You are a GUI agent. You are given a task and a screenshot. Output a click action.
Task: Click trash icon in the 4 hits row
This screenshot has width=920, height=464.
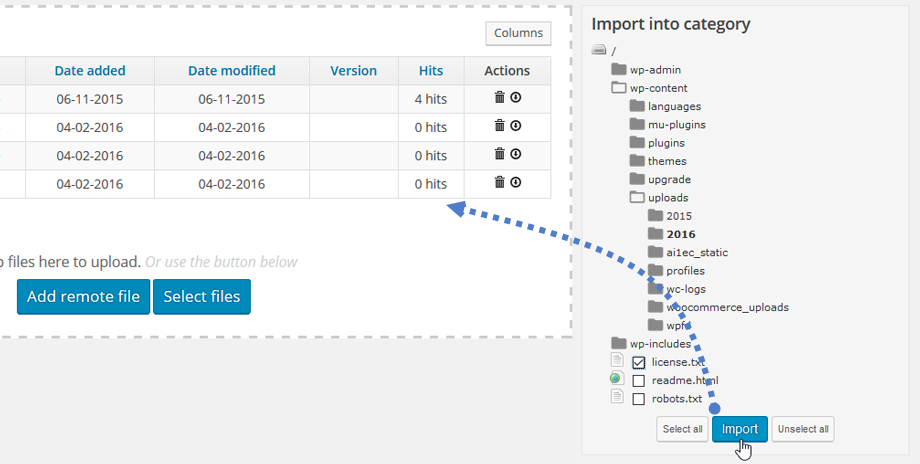[x=500, y=98]
